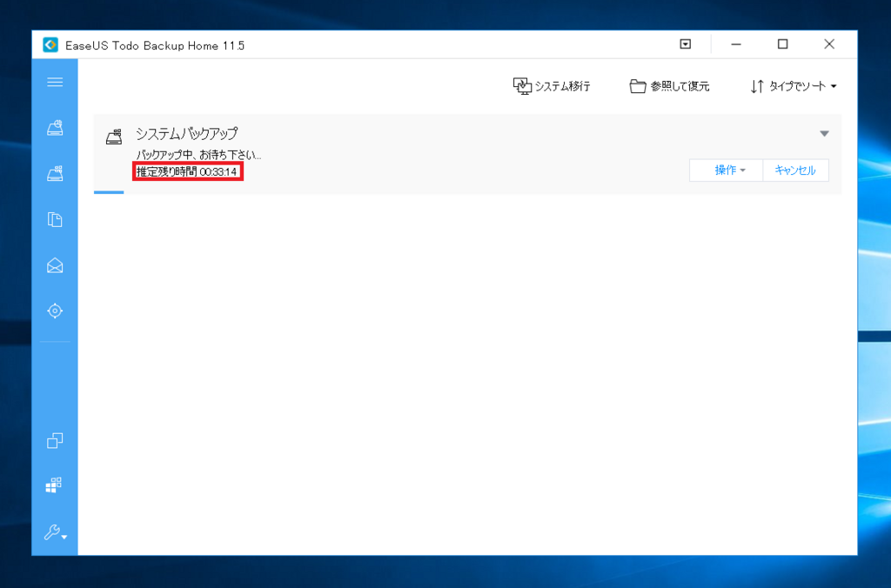Select Smart Backup target icon
Screen dimensions: 891x588
click(x=55, y=311)
